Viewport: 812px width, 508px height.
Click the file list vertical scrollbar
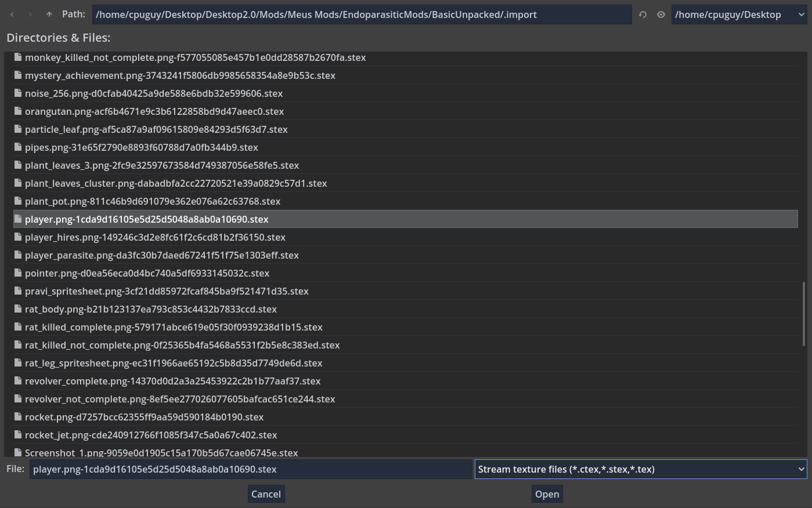[804, 313]
